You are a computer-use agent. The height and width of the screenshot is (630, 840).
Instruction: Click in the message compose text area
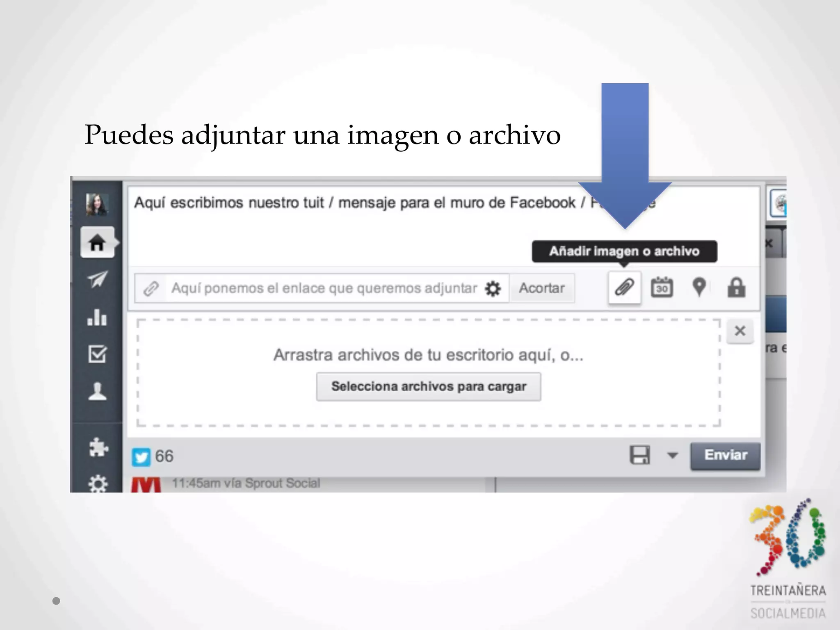(x=444, y=226)
